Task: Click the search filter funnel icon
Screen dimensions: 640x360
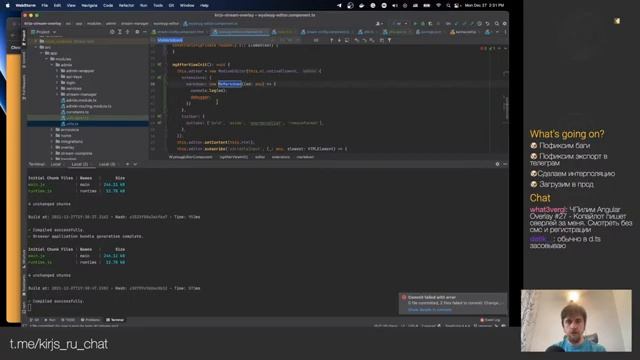Action: (389, 40)
